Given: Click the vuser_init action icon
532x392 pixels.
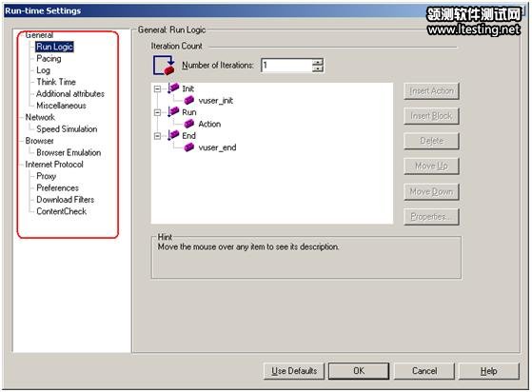Looking at the screenshot, I should click(x=189, y=100).
